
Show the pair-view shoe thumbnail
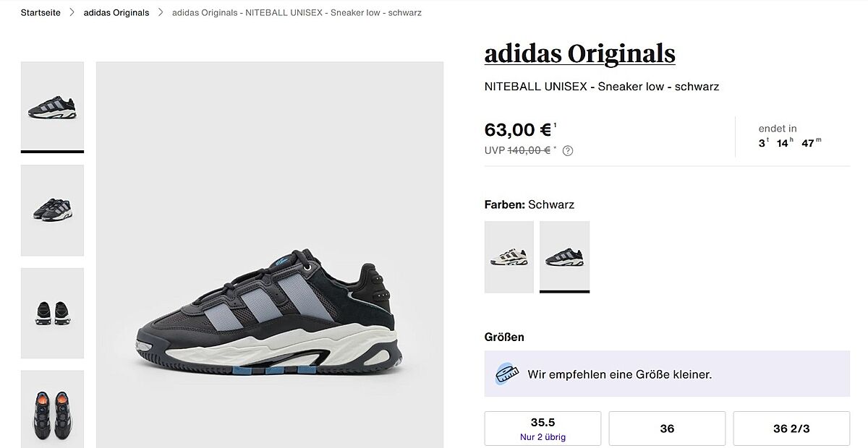(52, 210)
